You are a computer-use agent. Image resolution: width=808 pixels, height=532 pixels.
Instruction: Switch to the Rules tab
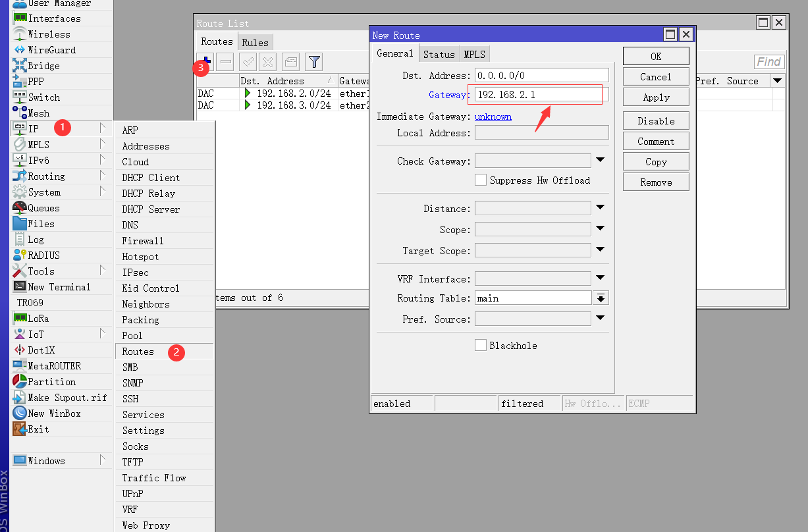pos(255,41)
